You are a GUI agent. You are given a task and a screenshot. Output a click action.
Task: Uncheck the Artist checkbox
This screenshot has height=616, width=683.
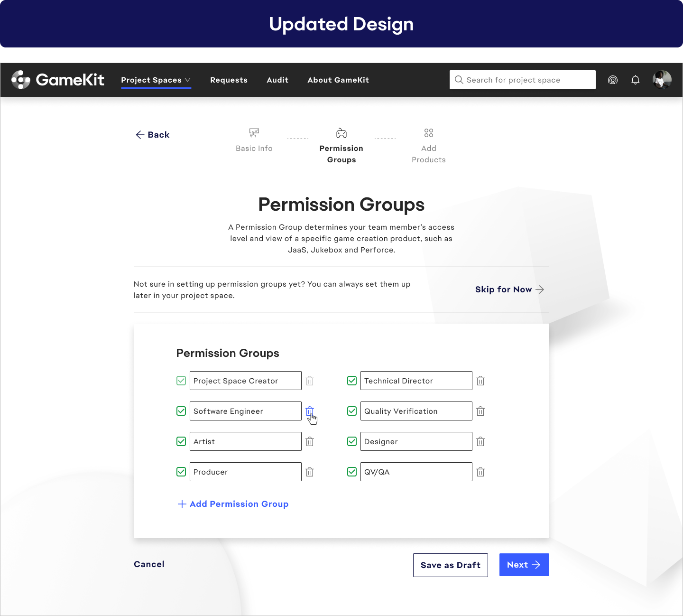click(x=181, y=441)
